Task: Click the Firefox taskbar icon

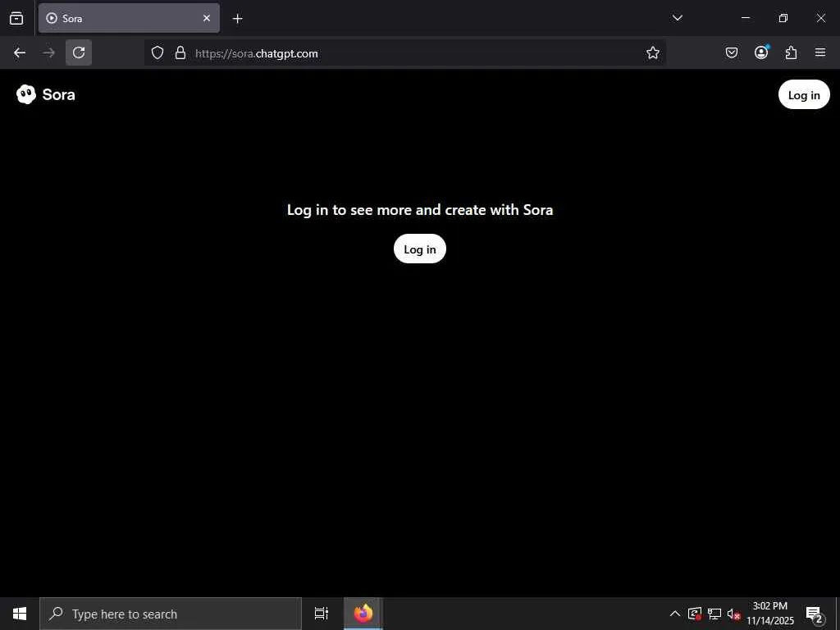Action: [x=363, y=614]
